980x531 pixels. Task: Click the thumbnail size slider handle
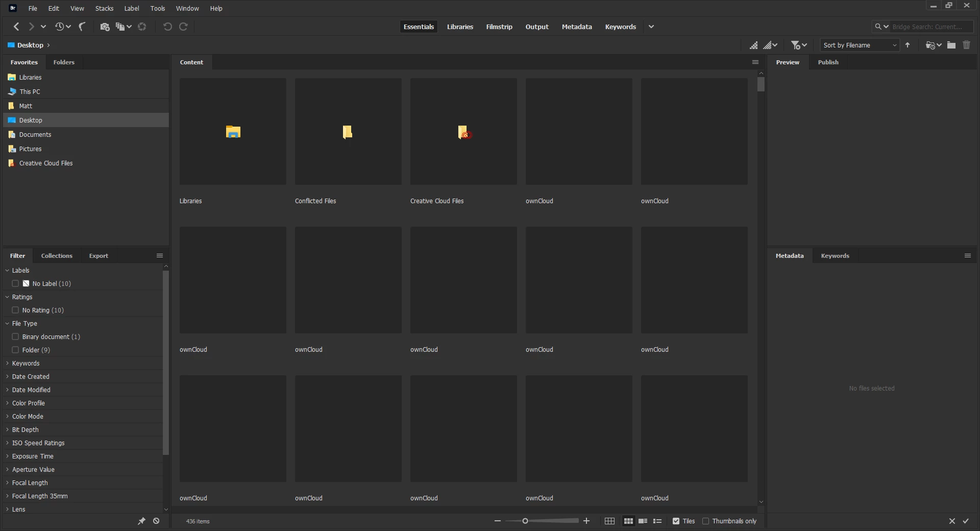click(525, 521)
